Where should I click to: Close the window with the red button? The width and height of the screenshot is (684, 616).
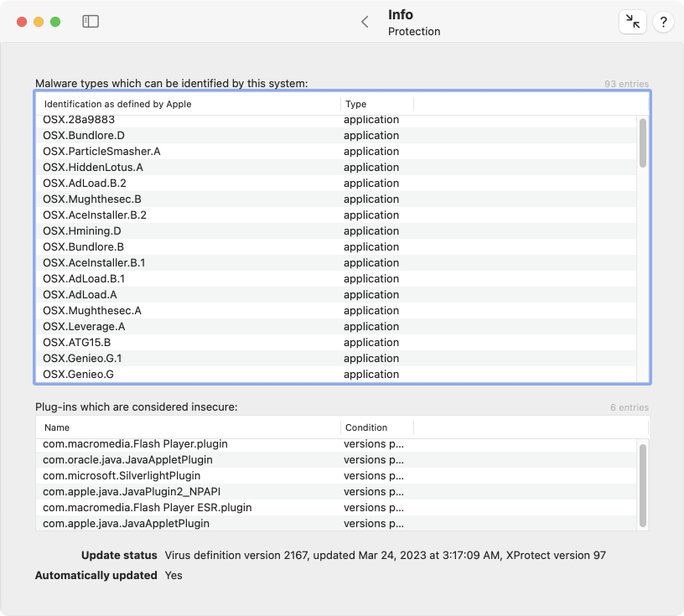[22, 22]
